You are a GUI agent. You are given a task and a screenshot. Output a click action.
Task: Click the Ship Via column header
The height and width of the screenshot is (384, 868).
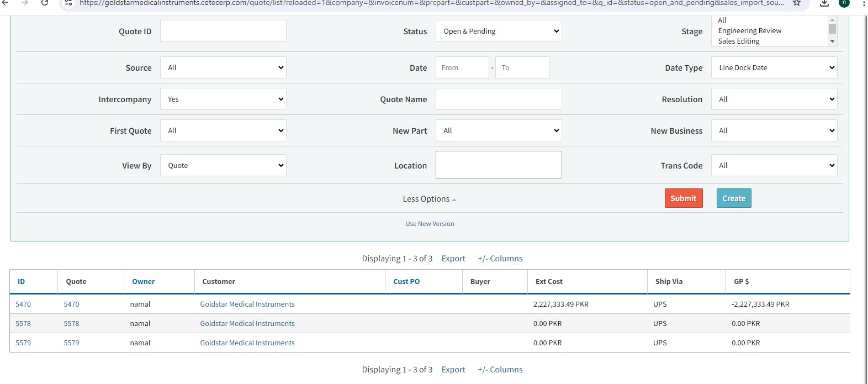coord(669,281)
